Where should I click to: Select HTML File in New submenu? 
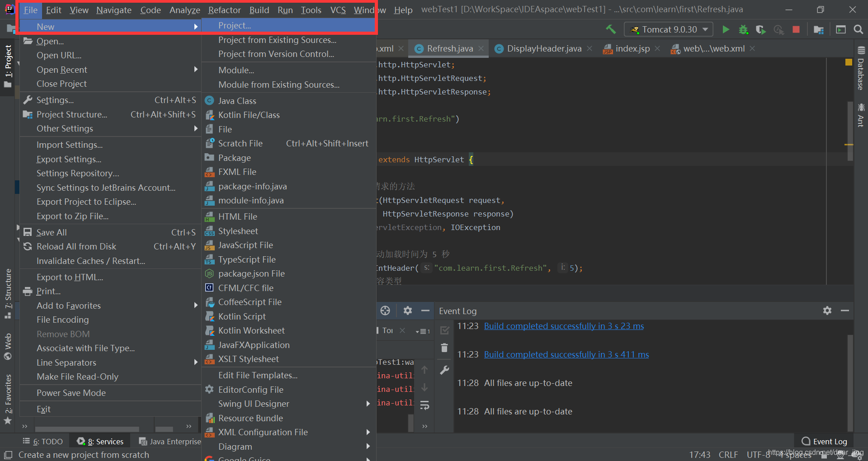(289, 216)
